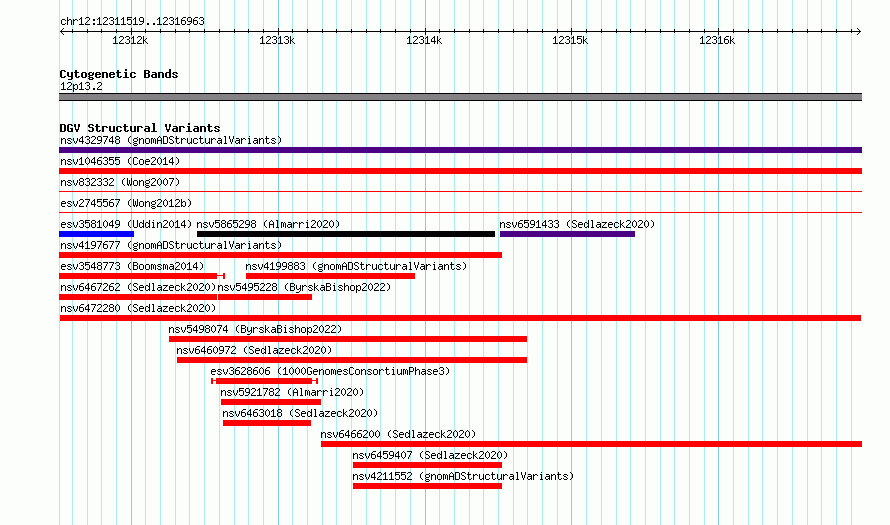Click the red esv3628606 variant bar
This screenshot has width=890, height=525.
(265, 381)
